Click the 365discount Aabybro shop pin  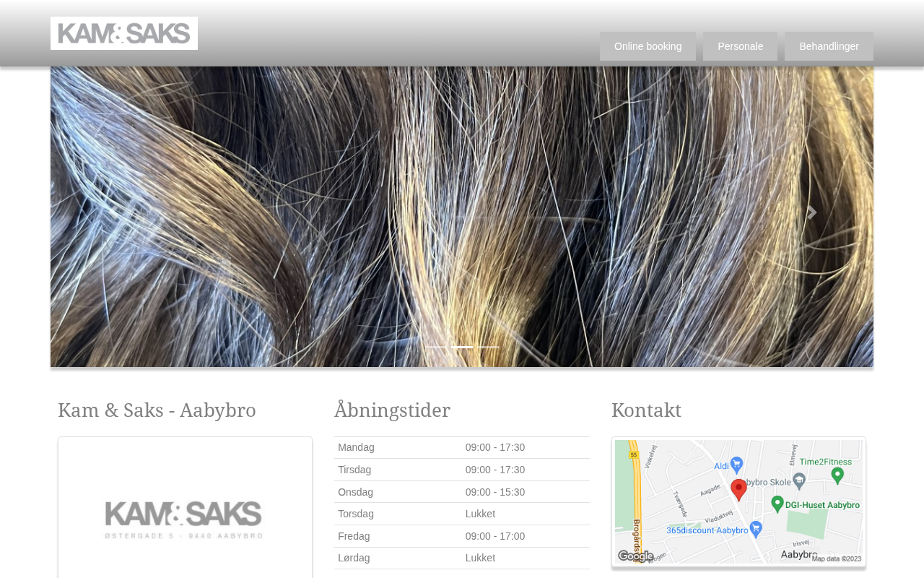pos(756,529)
